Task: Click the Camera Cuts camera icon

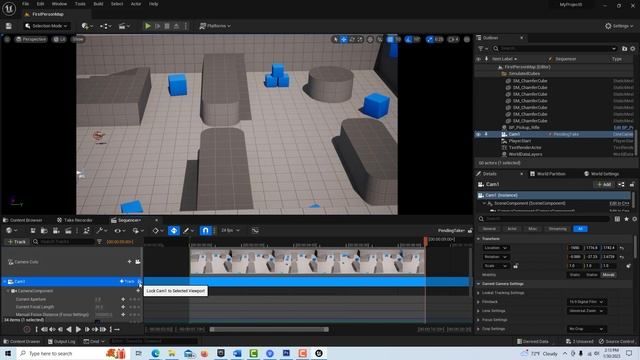Action: coord(138,262)
